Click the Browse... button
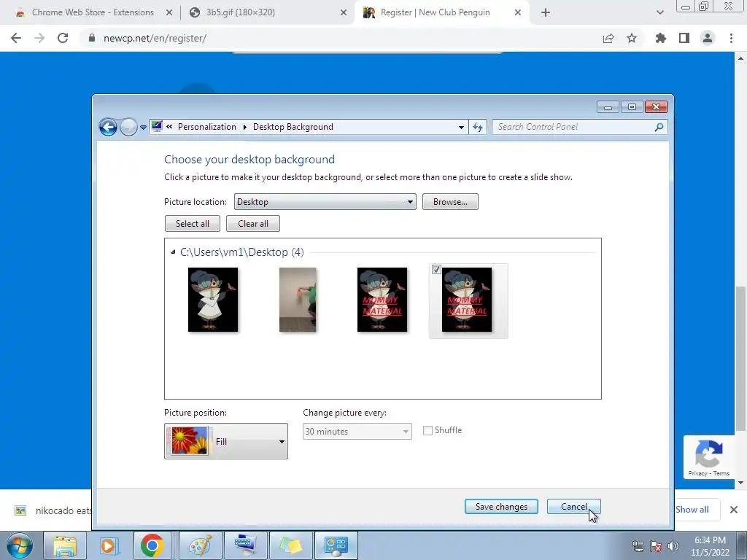 coord(450,202)
